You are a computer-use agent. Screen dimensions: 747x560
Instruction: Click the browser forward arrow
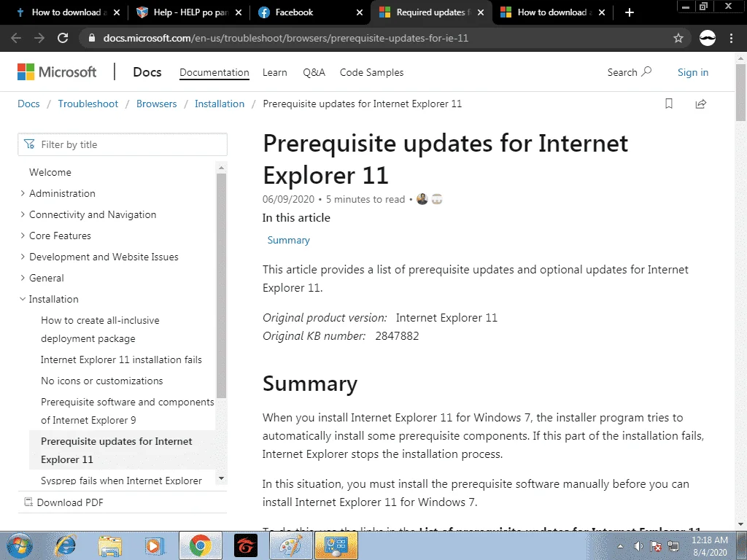pos(39,38)
